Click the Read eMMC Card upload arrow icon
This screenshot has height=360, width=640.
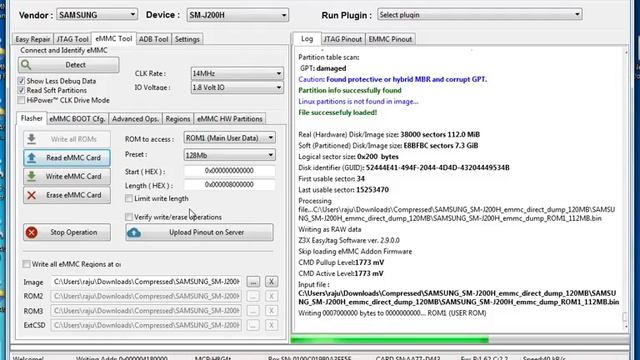(x=31, y=158)
